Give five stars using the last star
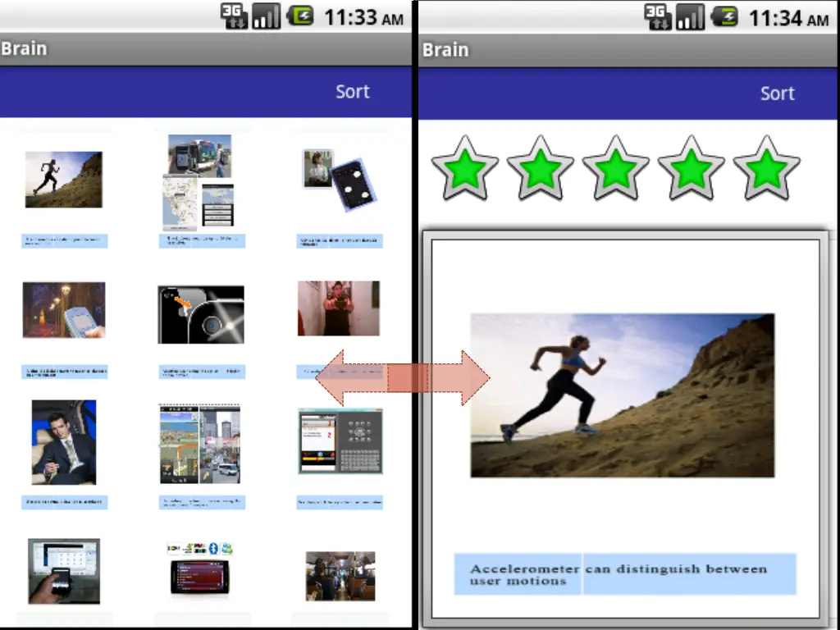Viewport: 840px width, 630px height. 767,167
